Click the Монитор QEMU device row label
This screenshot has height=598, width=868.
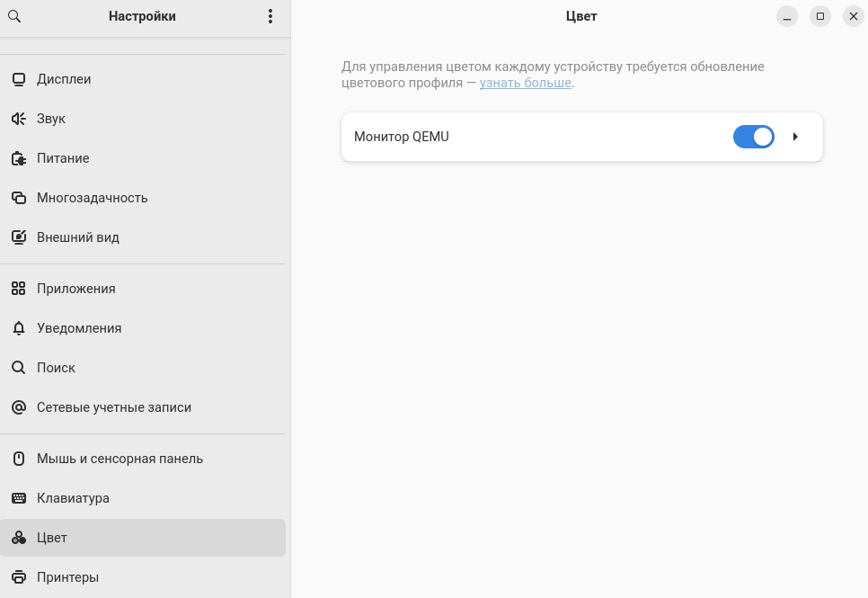tap(402, 137)
